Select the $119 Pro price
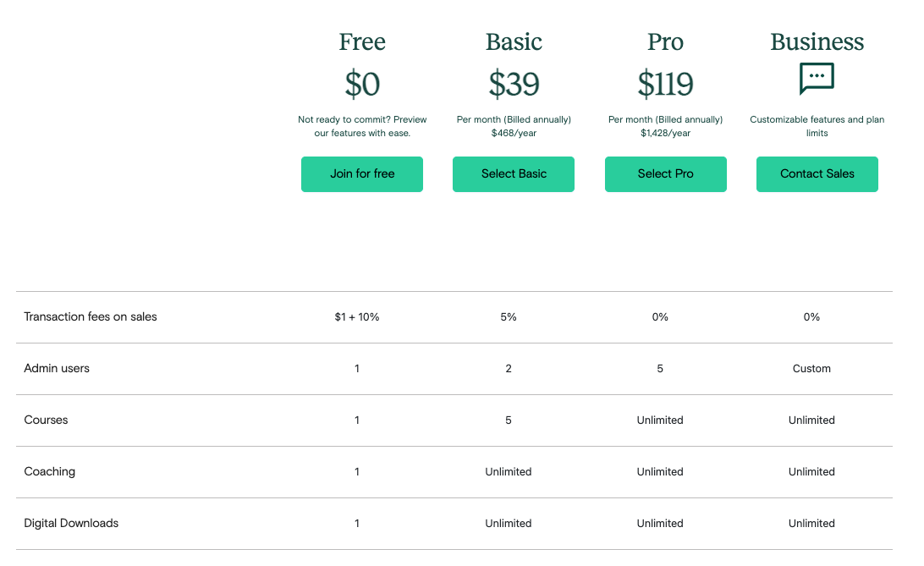This screenshot has width=924, height=566. click(665, 84)
